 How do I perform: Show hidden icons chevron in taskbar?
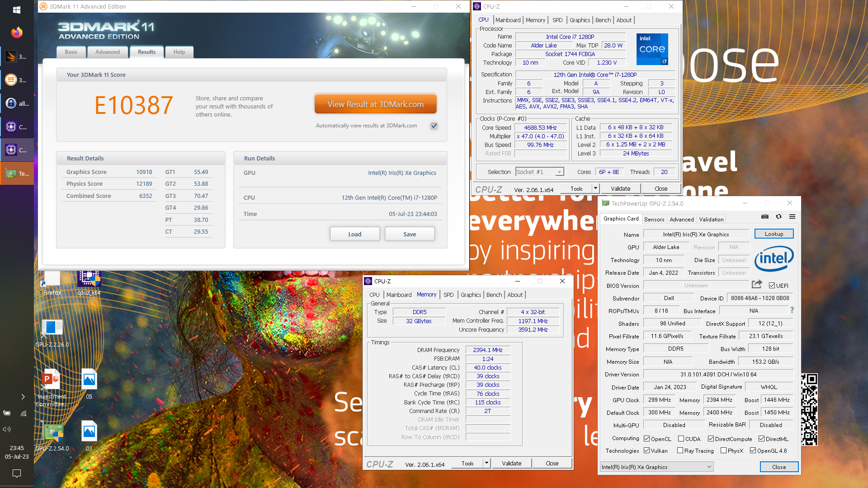click(23, 397)
